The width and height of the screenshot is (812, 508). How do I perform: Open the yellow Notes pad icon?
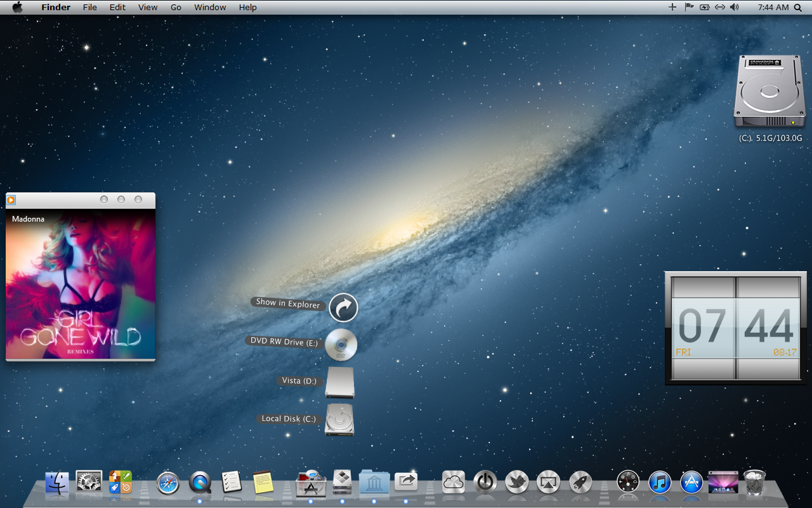[263, 482]
